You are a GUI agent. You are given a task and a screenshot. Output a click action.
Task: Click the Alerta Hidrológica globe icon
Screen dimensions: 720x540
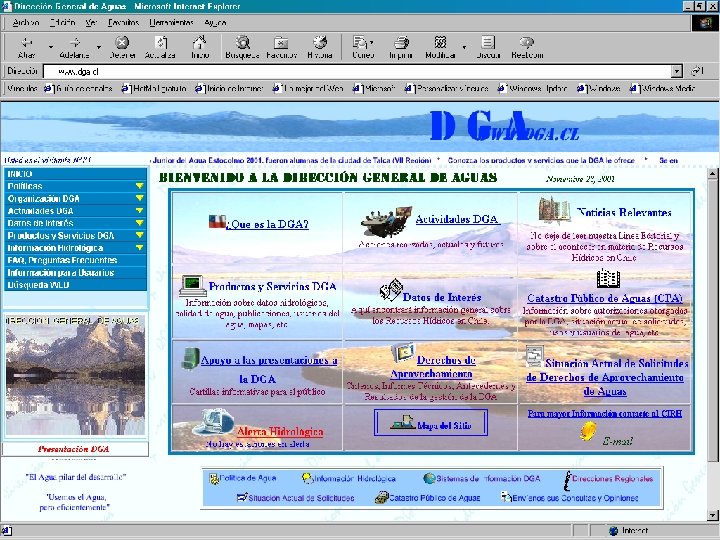coord(213,422)
